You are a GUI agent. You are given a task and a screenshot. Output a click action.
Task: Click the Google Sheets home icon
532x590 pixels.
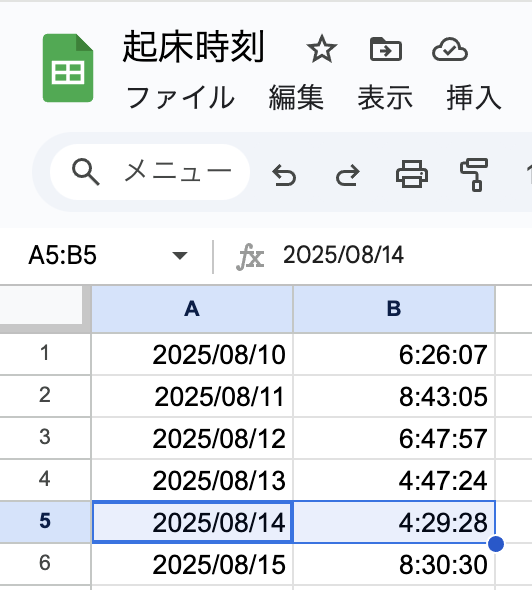(x=68, y=68)
